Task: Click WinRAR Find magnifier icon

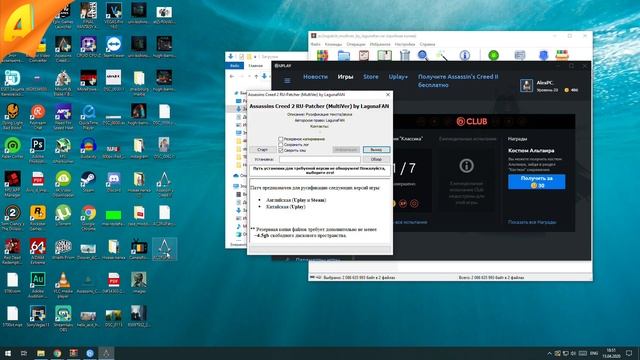Action: pyautogui.click(x=423, y=55)
